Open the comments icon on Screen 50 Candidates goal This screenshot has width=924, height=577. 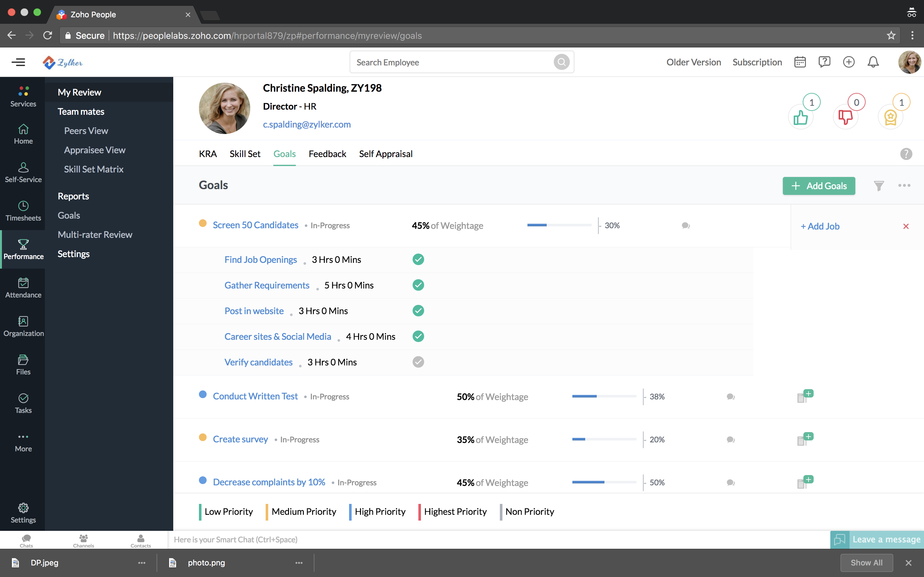(685, 226)
